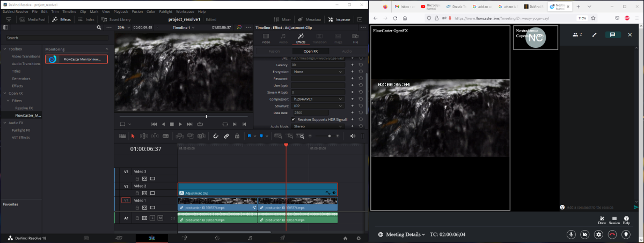Toggle timeline Linked Selection
644x243 pixels.
coord(226,136)
